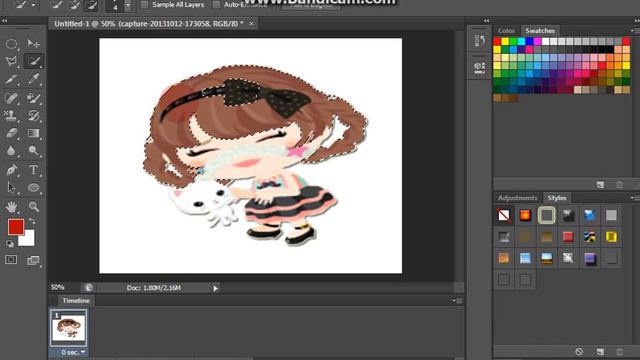
Task: Click the Styles panel trash icon
Action: coord(620,351)
